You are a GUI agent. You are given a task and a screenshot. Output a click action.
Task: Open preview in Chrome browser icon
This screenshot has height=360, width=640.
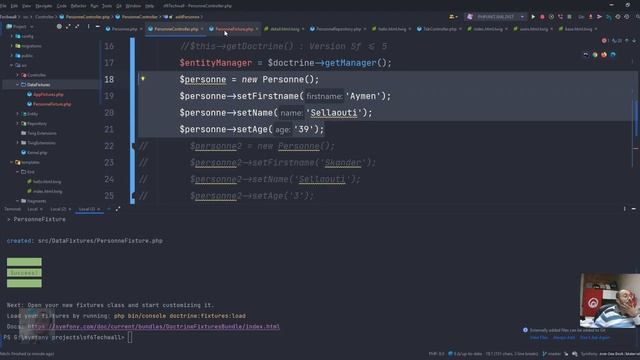595,55
